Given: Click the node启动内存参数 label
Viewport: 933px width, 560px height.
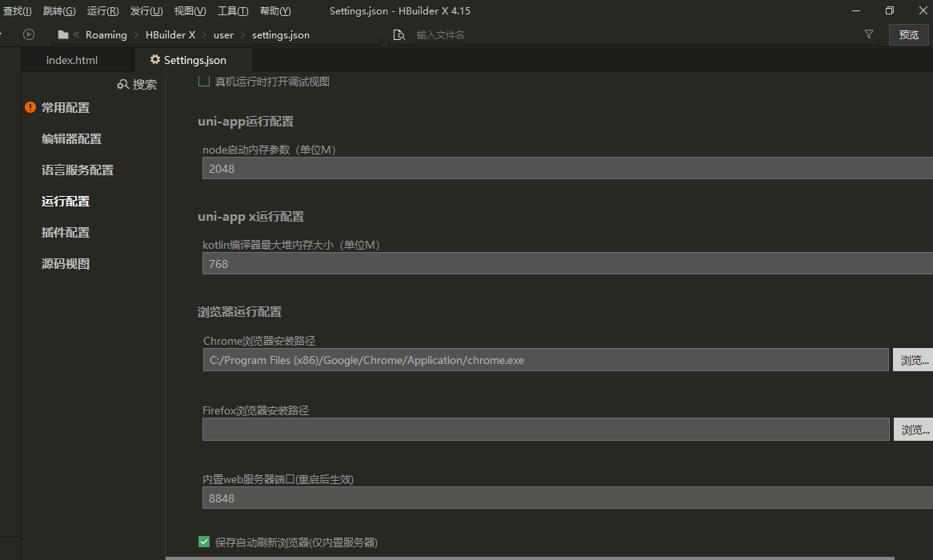Looking at the screenshot, I should (269, 150).
